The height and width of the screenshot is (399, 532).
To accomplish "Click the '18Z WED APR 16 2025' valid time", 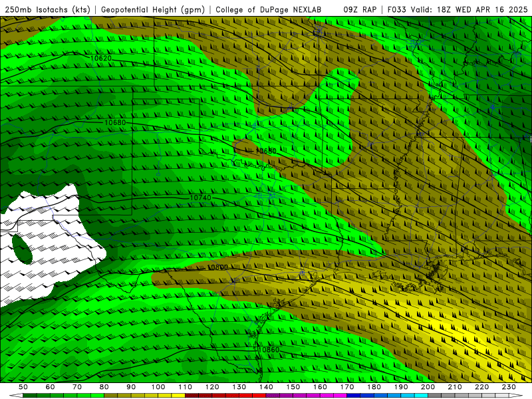I will point(482,9).
